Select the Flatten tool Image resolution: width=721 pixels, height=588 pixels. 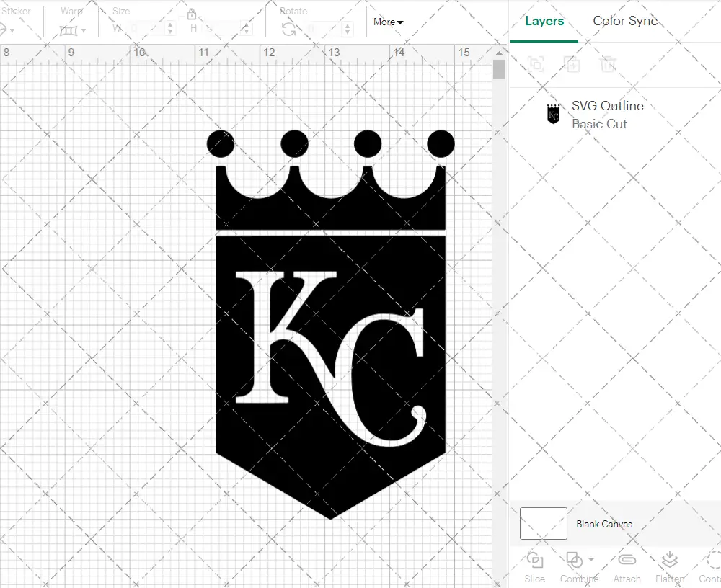pos(669,566)
